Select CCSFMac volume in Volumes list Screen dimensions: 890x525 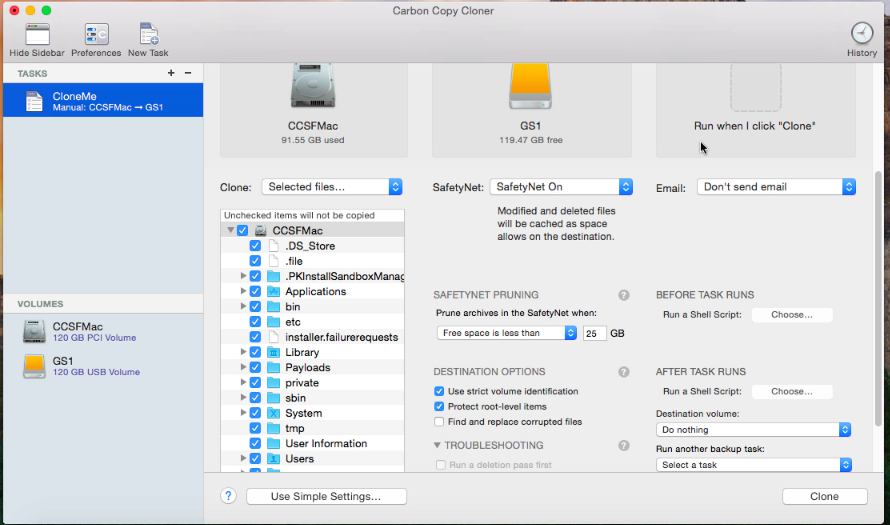[103, 331]
